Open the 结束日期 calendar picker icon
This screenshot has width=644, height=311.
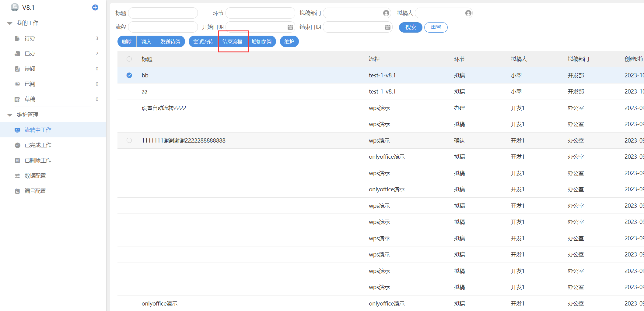(x=387, y=27)
